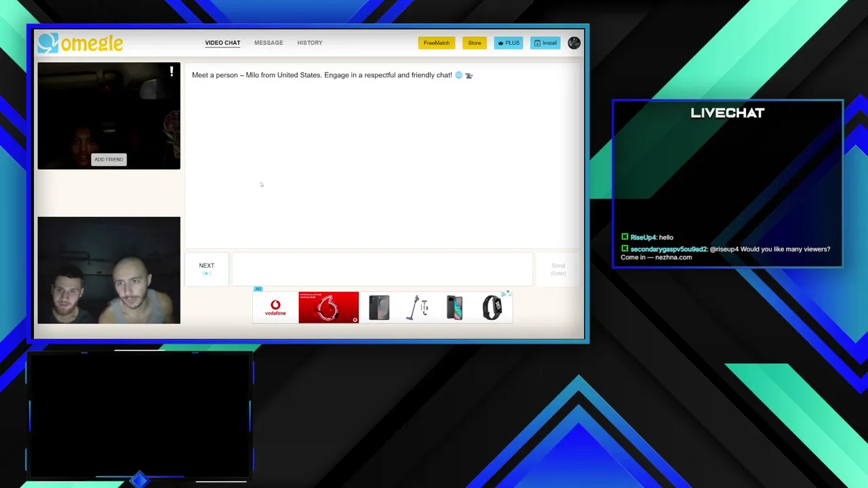This screenshot has height=488, width=868.
Task: Open the profile avatar in the header
Action: (574, 43)
